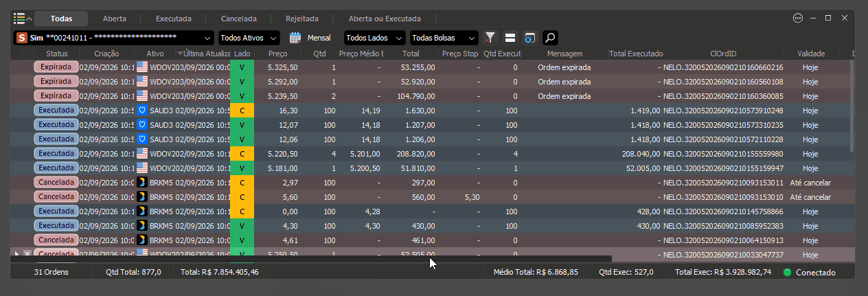Click the first Expirada status badge
The width and height of the screenshot is (868, 296).
coord(56,67)
